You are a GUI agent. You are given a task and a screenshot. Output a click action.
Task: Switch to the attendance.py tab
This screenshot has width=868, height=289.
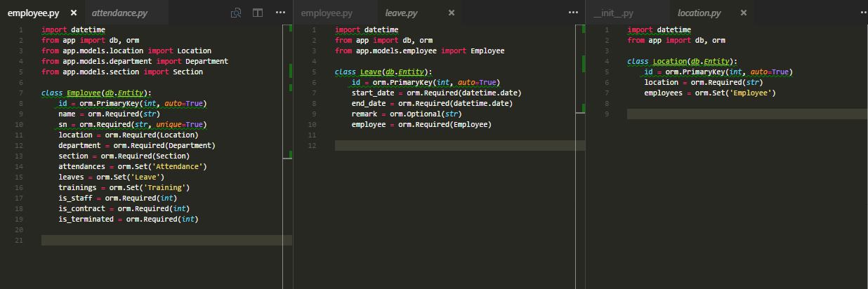pyautogui.click(x=119, y=13)
